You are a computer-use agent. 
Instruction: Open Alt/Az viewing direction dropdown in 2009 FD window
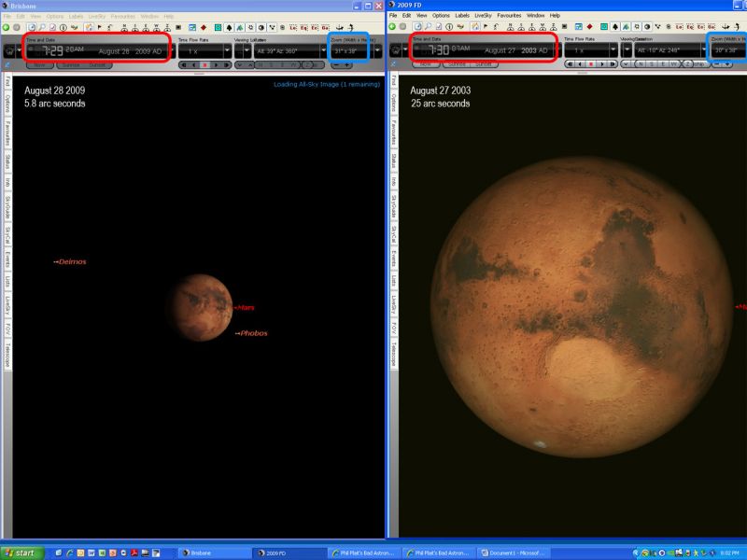point(704,49)
